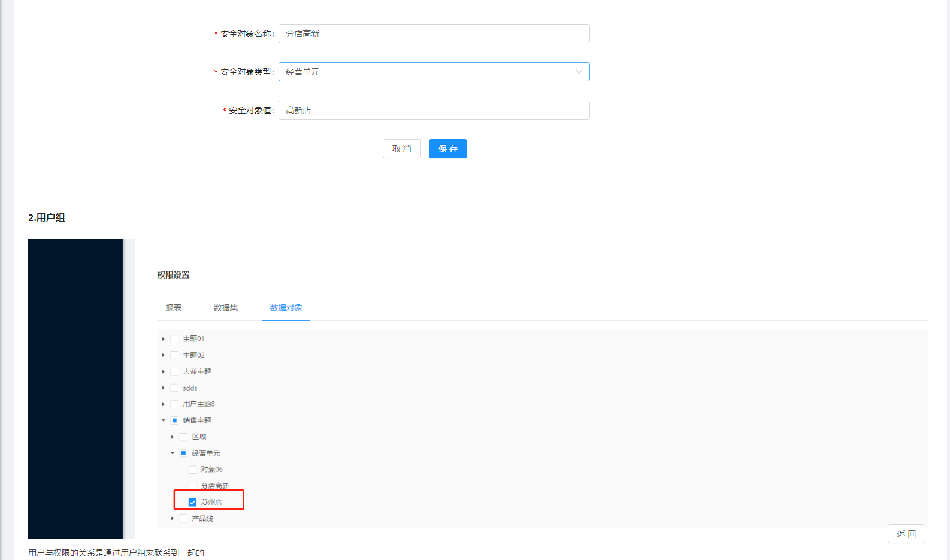Click the 安全对象值 input field
This screenshot has width=950, height=560.
point(434,110)
